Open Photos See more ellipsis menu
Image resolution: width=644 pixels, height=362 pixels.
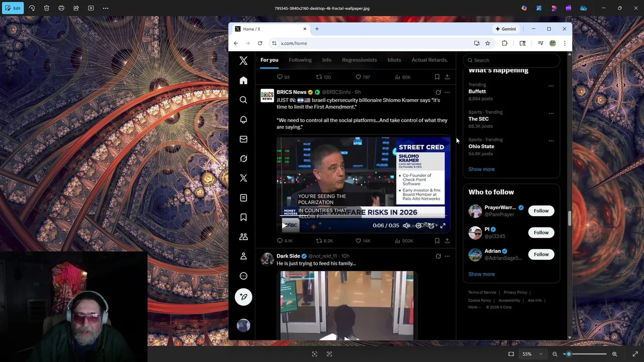click(x=106, y=8)
